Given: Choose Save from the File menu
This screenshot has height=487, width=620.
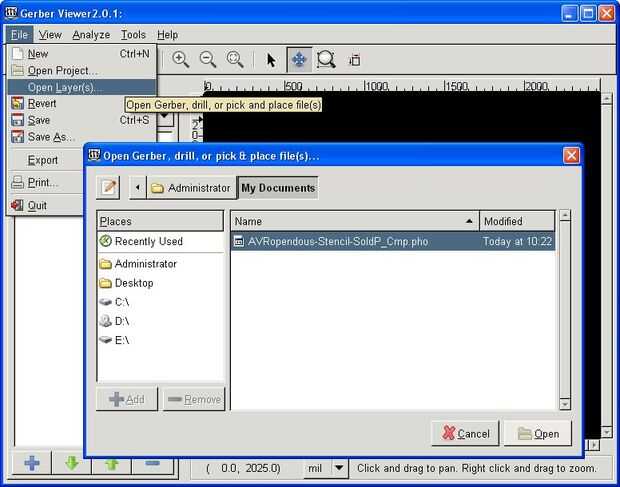Looking at the screenshot, I should click(x=82, y=120).
